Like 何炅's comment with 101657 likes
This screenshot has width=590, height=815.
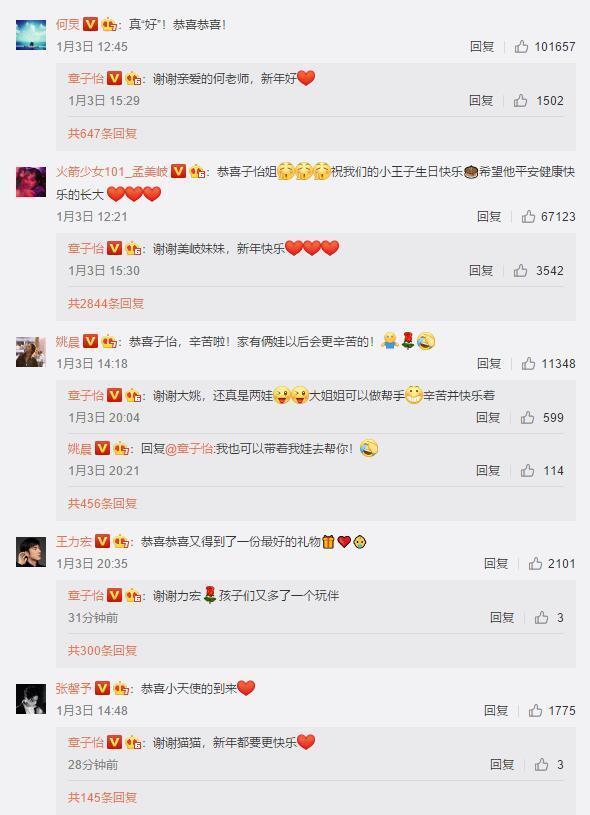pyautogui.click(x=521, y=47)
